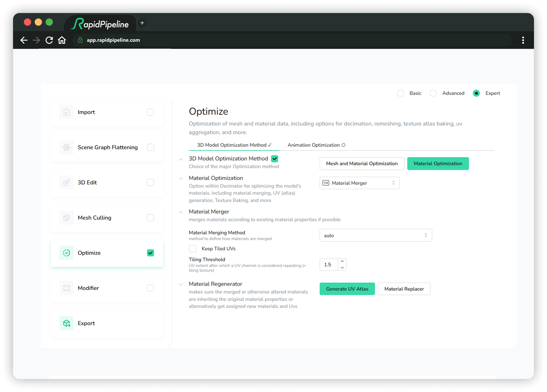
Task: Click the Optimize step icon
Action: pos(66,253)
